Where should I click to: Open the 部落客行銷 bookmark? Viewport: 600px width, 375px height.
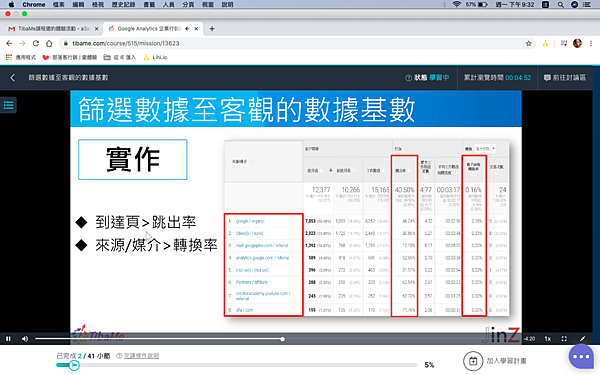70,57
